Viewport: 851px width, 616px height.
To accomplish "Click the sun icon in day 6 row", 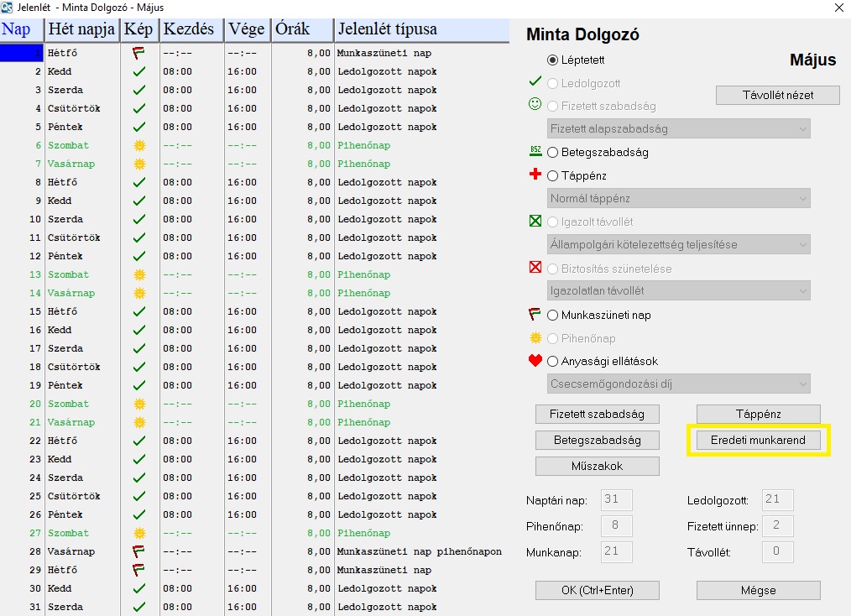I will (x=140, y=145).
